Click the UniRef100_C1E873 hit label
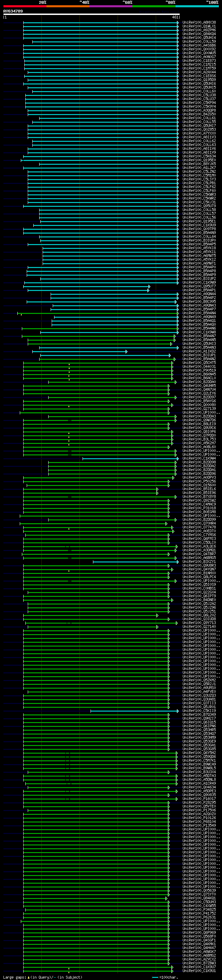This screenshot has height=980, width=222. point(199,60)
